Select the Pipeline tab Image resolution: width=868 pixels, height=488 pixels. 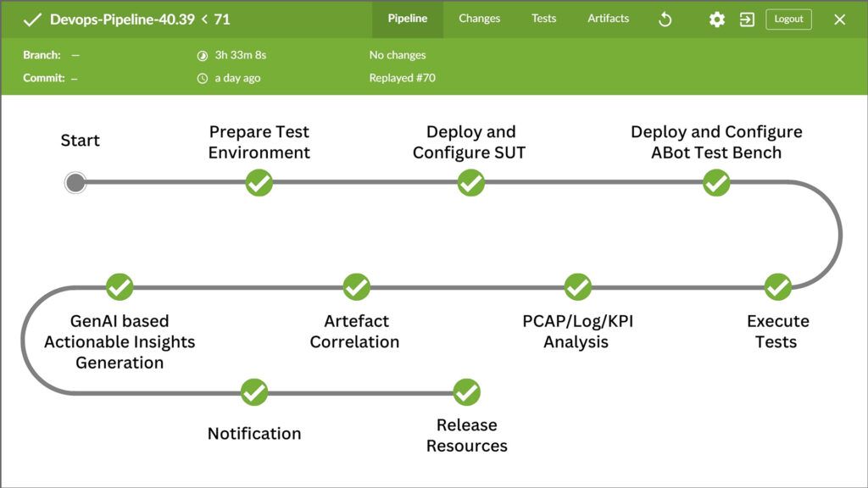click(408, 19)
